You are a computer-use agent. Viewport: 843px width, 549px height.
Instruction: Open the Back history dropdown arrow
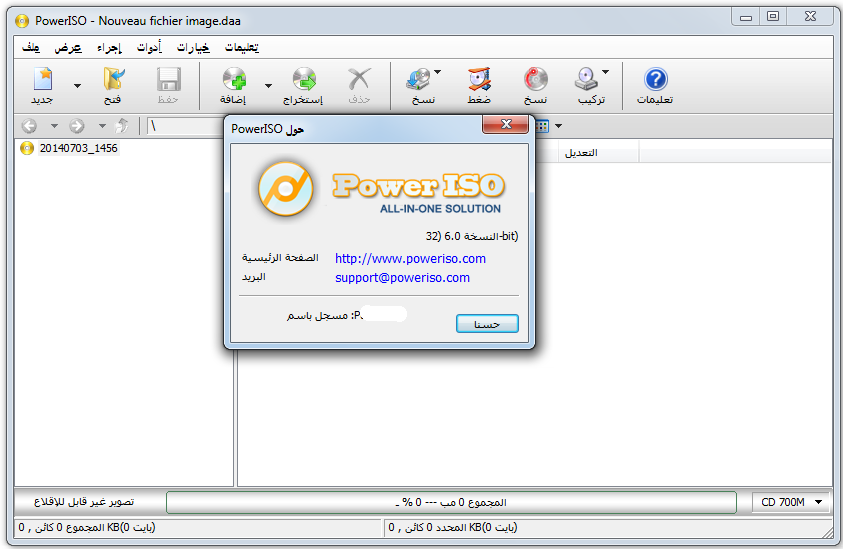point(54,126)
